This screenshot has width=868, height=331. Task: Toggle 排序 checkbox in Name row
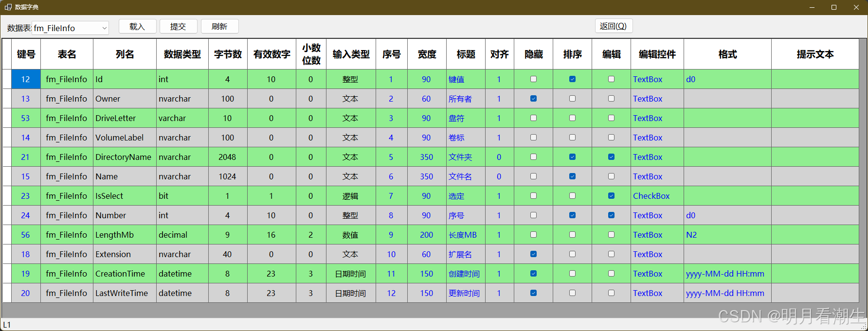pos(572,176)
